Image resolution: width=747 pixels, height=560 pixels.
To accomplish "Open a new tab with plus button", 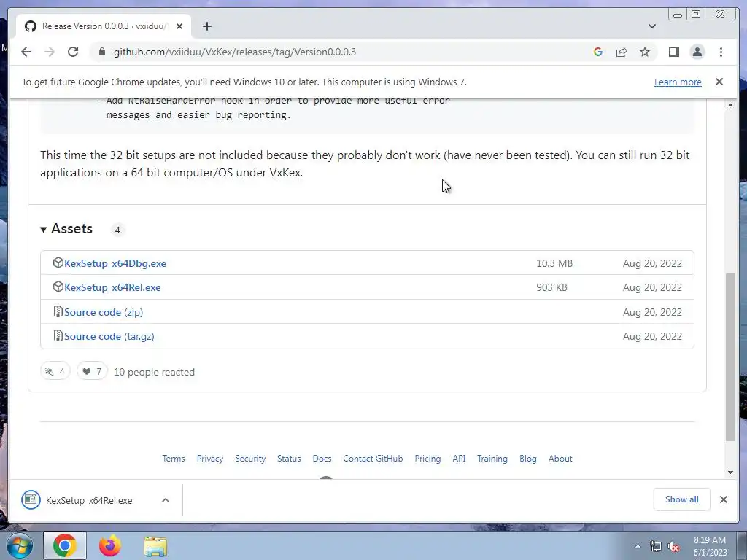I will tap(206, 26).
